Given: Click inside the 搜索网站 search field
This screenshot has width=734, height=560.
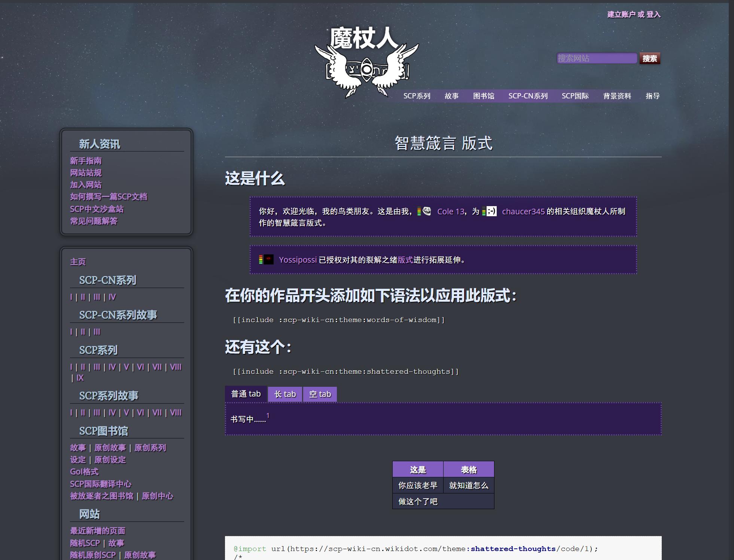Looking at the screenshot, I should [596, 58].
